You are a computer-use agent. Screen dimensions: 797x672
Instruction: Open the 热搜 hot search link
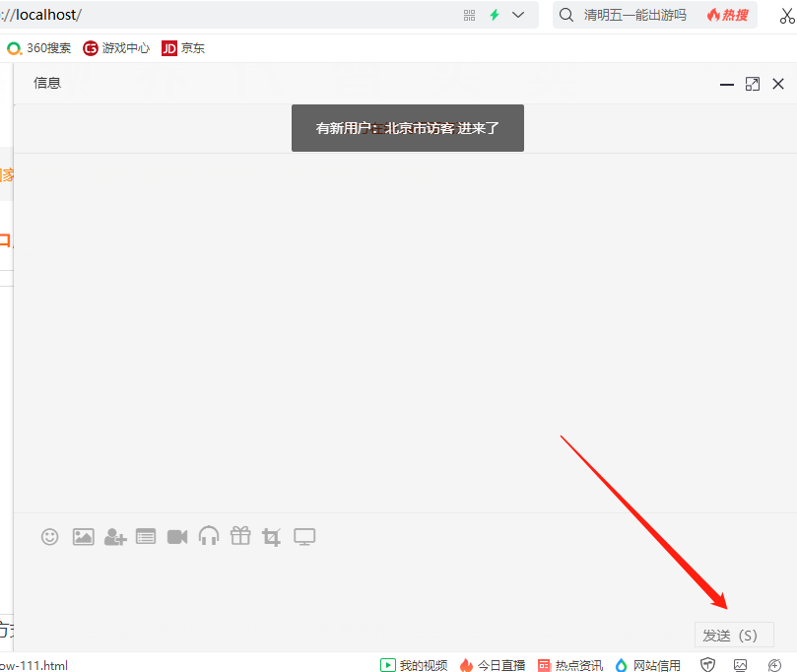[727, 15]
